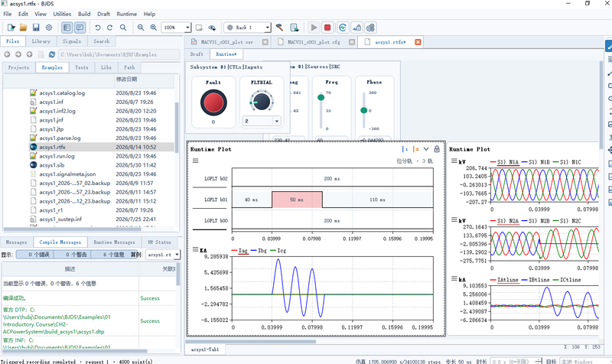Screen dimensions: 612x364
Task: Click the Redo arrow icon
Action: click(109, 28)
